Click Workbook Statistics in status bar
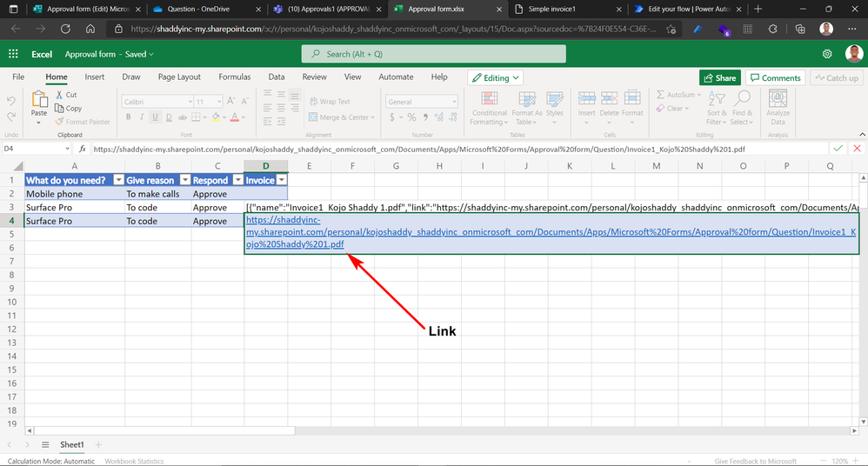Screen dimensions: 868x466 pos(134,461)
